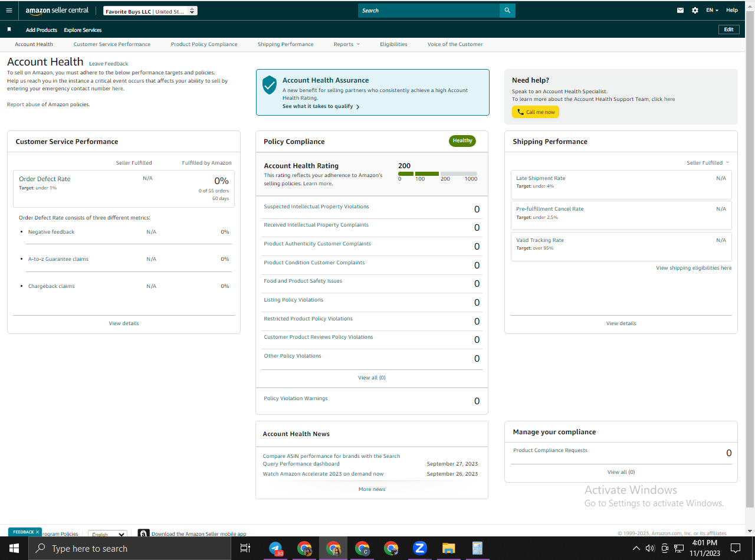The width and height of the screenshot is (755, 560).
Task: Click the Healthy status badge
Action: (462, 141)
